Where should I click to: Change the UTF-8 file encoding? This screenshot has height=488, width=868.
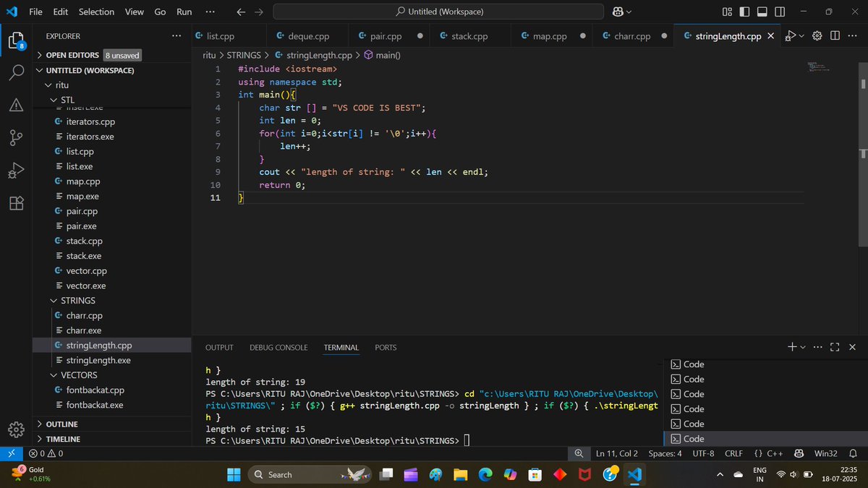(703, 453)
